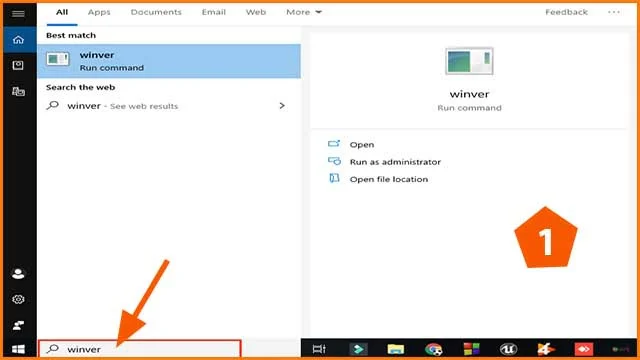Click the dim system tray icon

click(620, 349)
